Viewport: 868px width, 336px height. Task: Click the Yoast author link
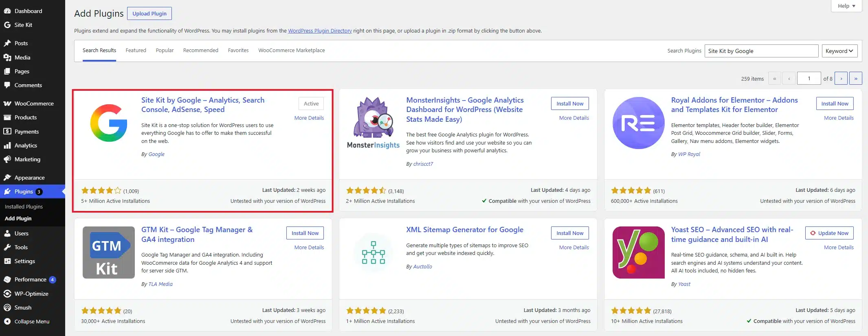tap(684, 284)
